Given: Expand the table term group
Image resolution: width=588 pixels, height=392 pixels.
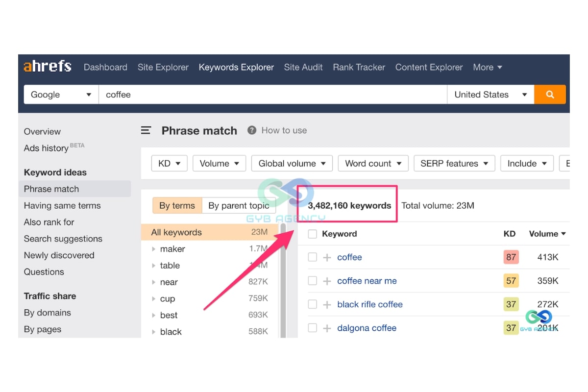Looking at the screenshot, I should [154, 266].
